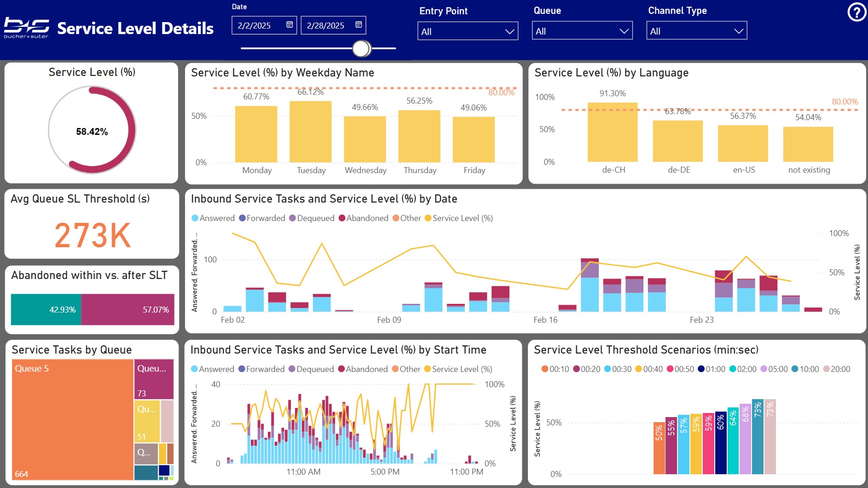This screenshot has height=488, width=868.
Task: Expand the Channel Type dropdown
Action: point(696,31)
